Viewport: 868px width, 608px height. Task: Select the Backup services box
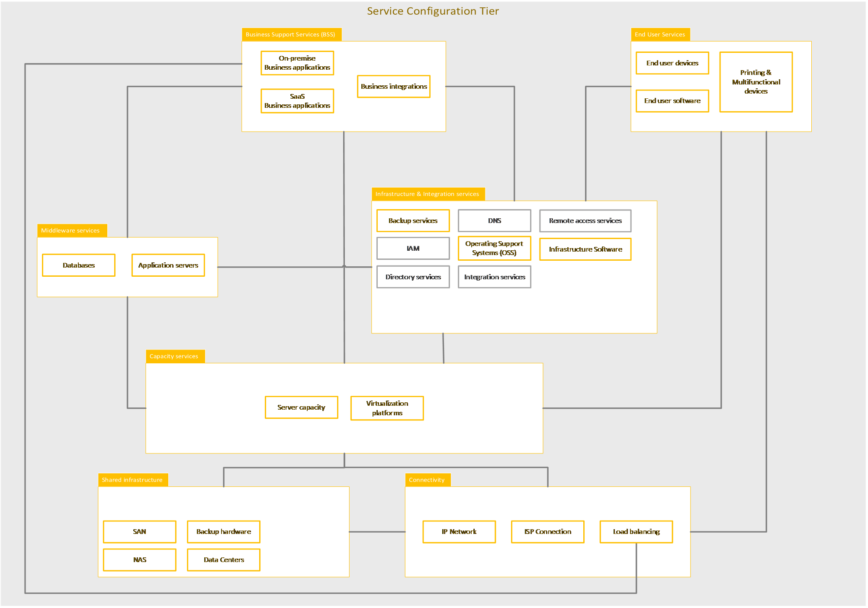click(413, 220)
